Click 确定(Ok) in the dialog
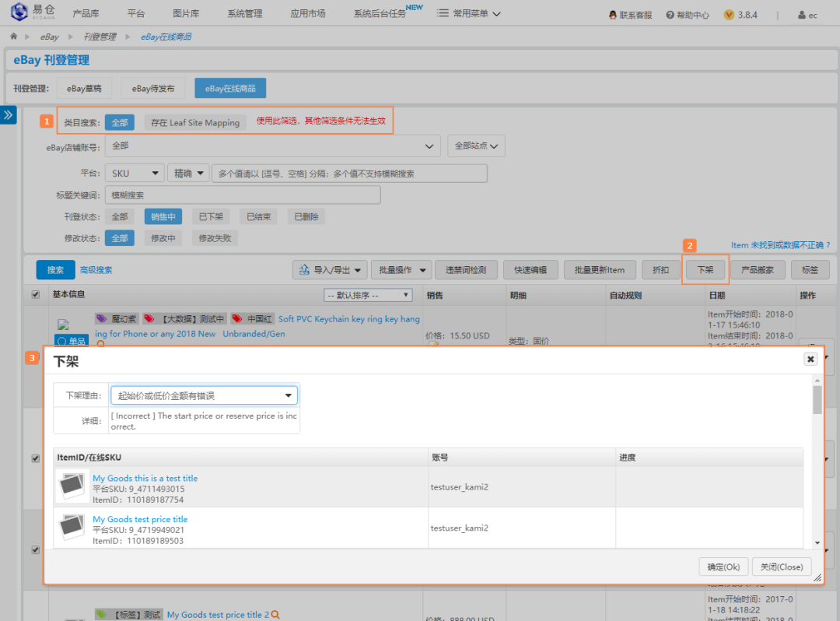This screenshot has height=621, width=840. (x=723, y=567)
